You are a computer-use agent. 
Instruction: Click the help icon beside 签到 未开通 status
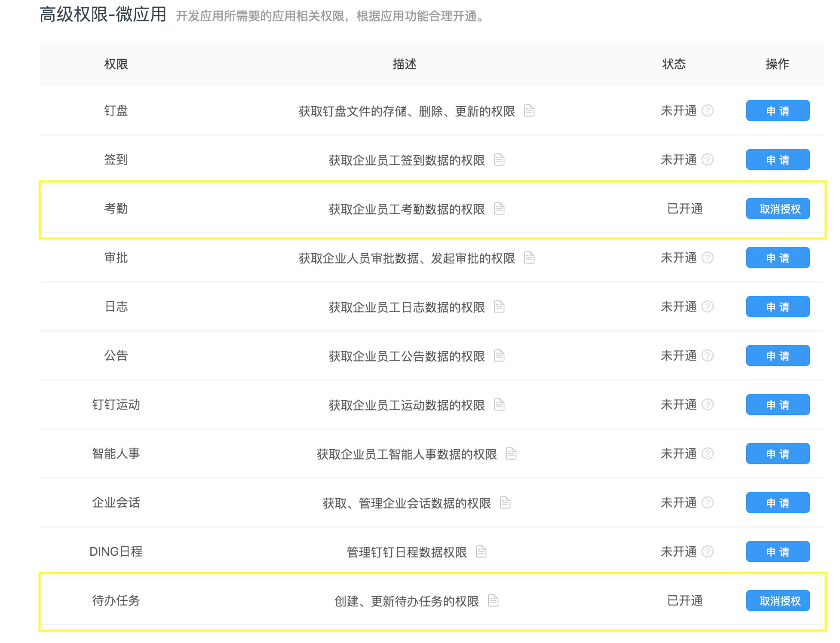(708, 160)
